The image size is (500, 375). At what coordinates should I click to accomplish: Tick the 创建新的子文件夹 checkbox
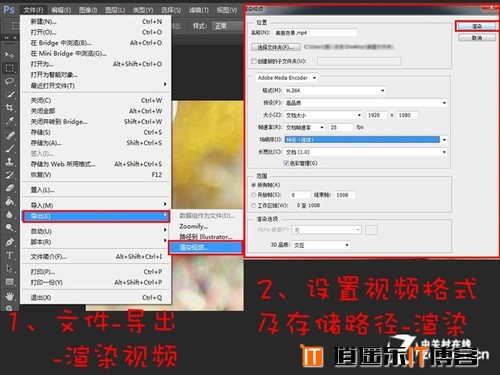(x=254, y=61)
